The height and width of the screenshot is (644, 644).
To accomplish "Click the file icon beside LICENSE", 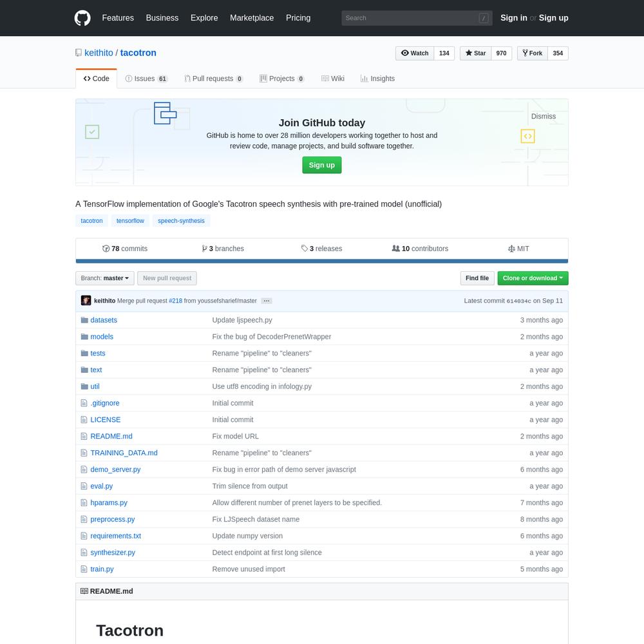I will click(84, 420).
